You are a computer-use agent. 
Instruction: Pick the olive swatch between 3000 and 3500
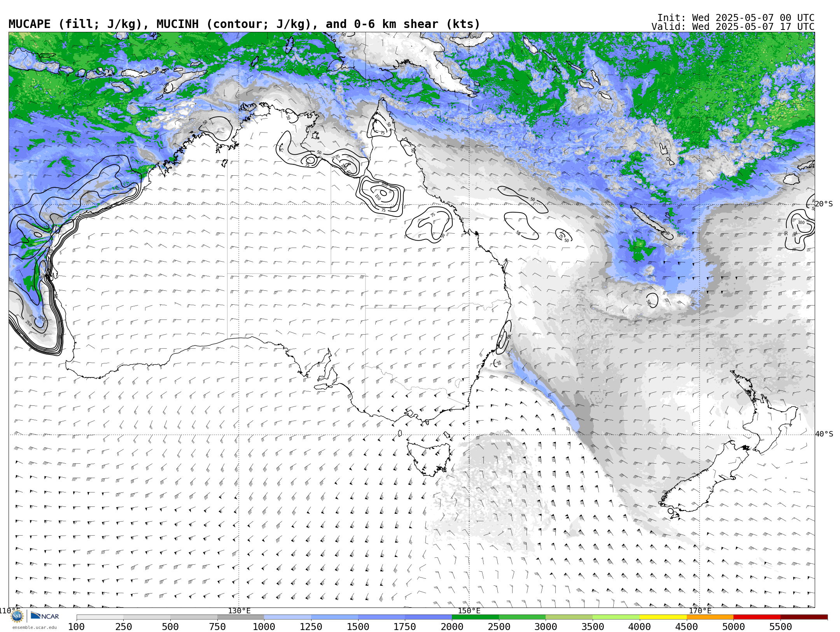[569, 617]
